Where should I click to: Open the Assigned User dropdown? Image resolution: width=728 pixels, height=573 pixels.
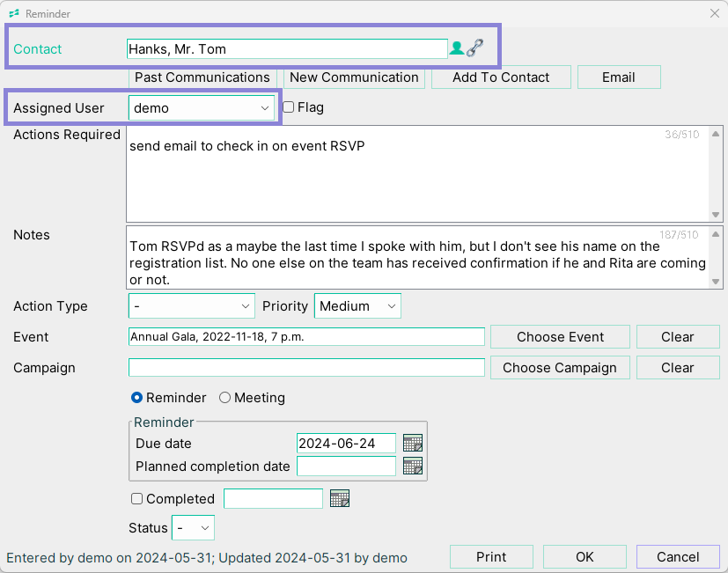202,107
